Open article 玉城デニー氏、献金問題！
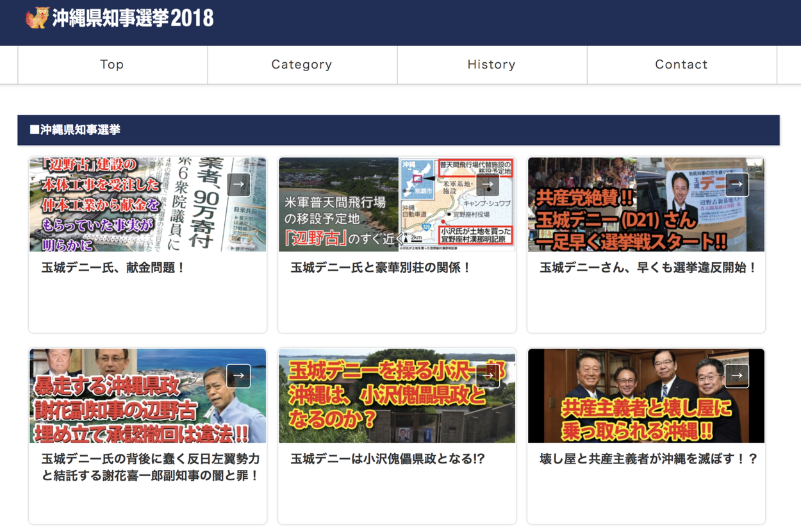Screen dimensions: 801x532 [113, 268]
